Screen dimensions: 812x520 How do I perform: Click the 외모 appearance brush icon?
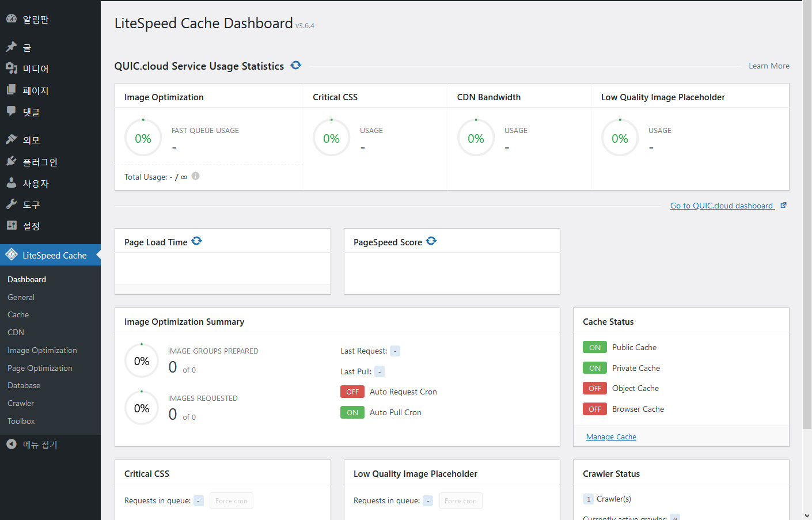click(x=12, y=139)
